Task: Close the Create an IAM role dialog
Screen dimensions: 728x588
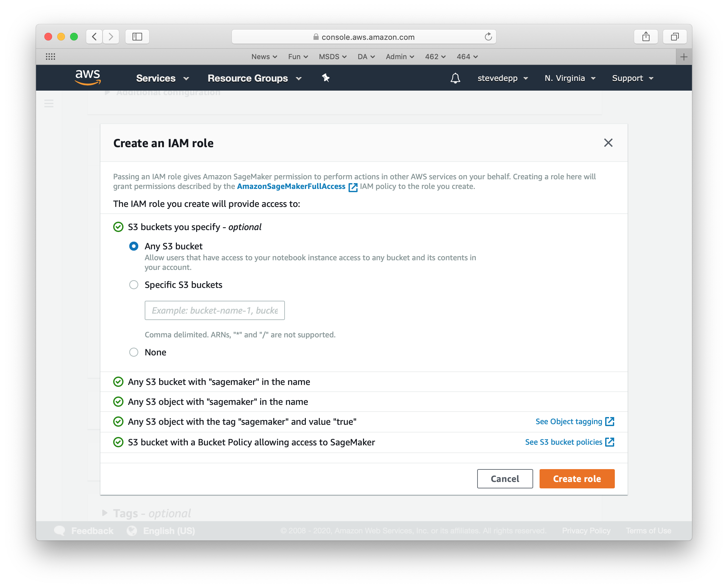Action: click(x=608, y=143)
